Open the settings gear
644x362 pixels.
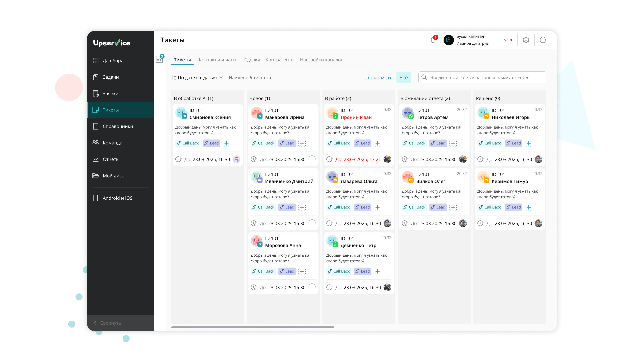526,40
